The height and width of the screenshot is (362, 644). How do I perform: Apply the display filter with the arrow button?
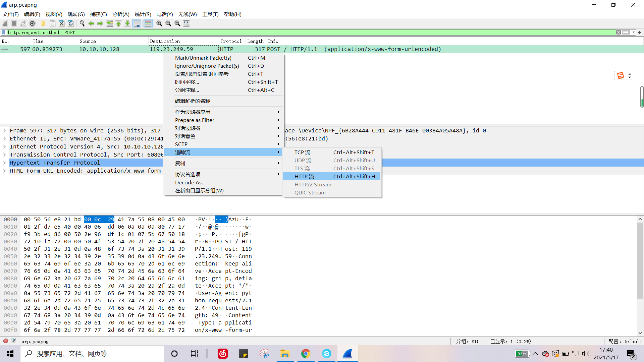[x=627, y=32]
